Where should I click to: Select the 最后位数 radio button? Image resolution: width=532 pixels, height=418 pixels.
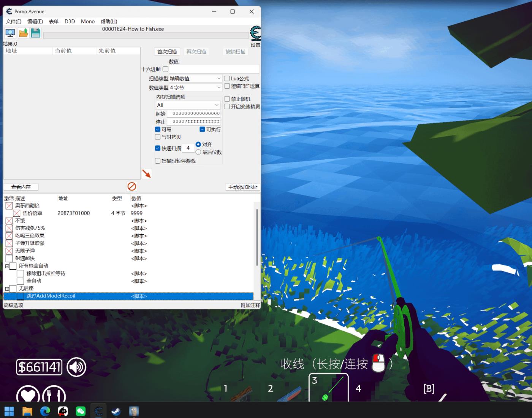click(x=198, y=152)
